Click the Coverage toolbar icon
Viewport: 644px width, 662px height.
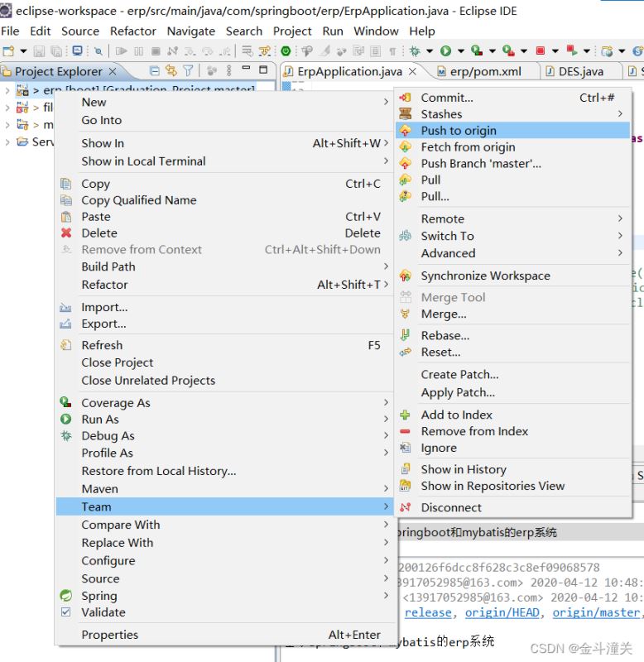(x=477, y=51)
